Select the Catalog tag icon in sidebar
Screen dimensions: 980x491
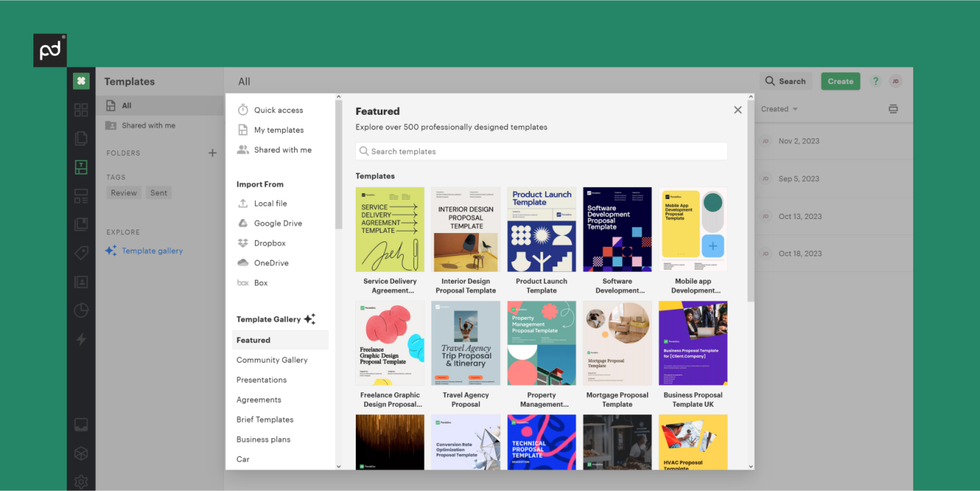click(81, 252)
